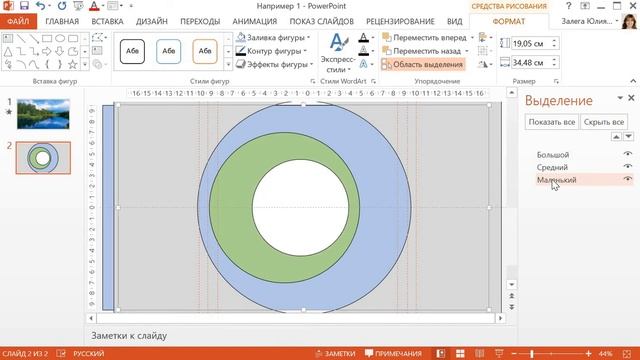The height and width of the screenshot is (360, 640).
Task: Select the Oval shape in shapes gallery
Action: (x=60, y=39)
